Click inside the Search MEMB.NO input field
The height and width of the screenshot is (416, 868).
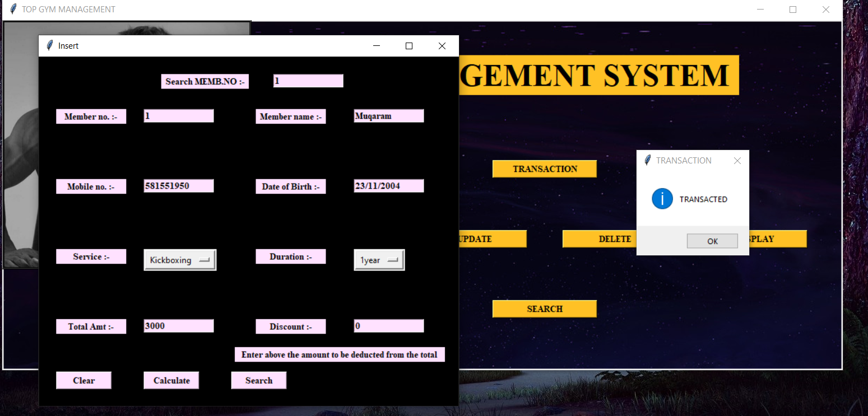point(308,81)
